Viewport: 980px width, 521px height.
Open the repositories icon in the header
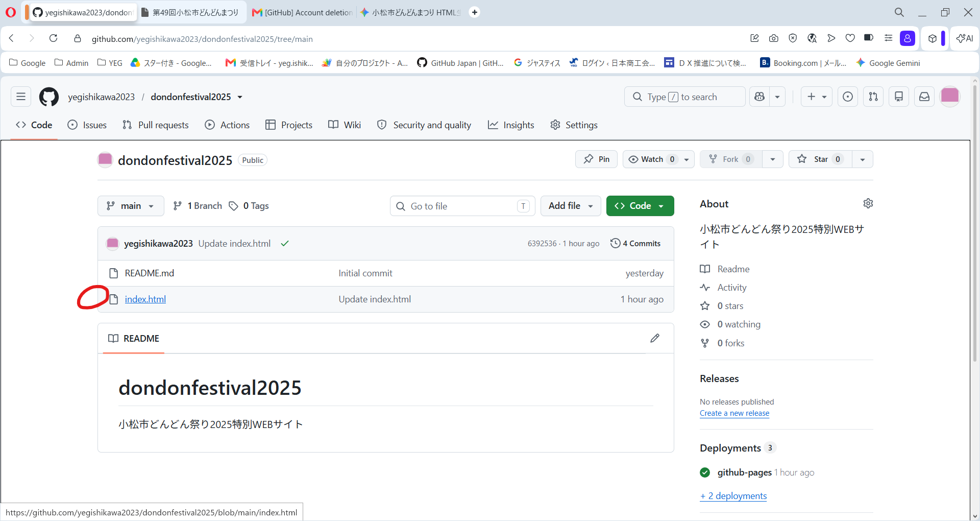click(899, 97)
